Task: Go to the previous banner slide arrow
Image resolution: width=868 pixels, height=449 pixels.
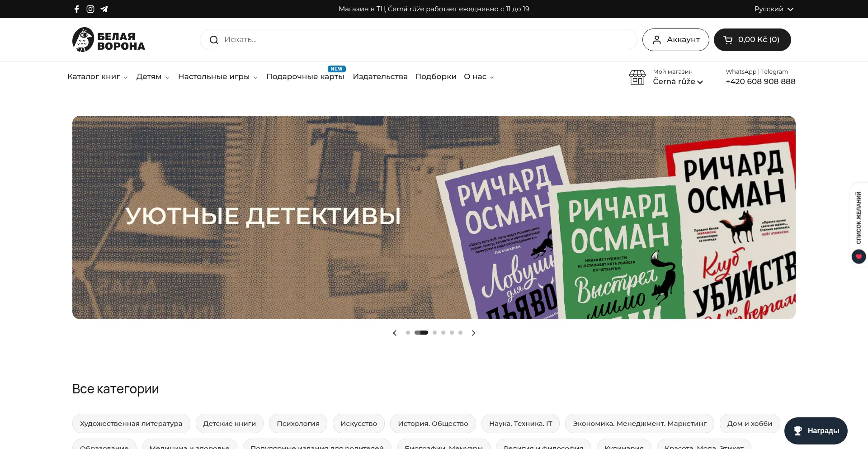Action: tap(395, 333)
